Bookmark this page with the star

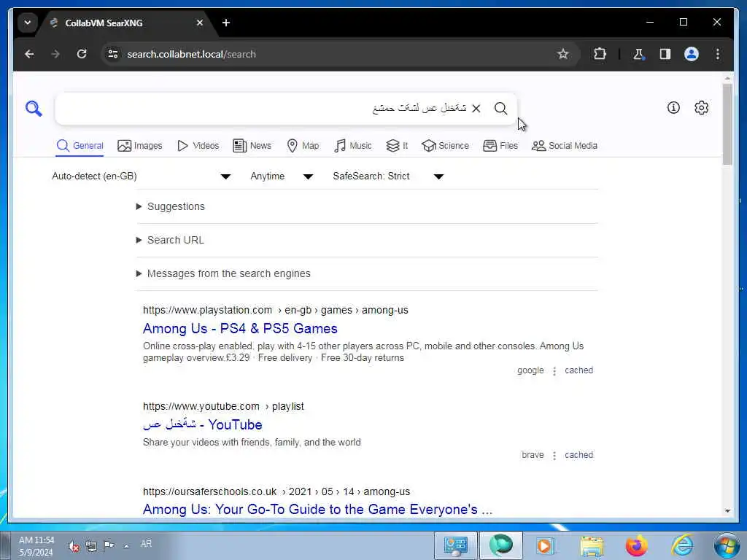point(562,54)
